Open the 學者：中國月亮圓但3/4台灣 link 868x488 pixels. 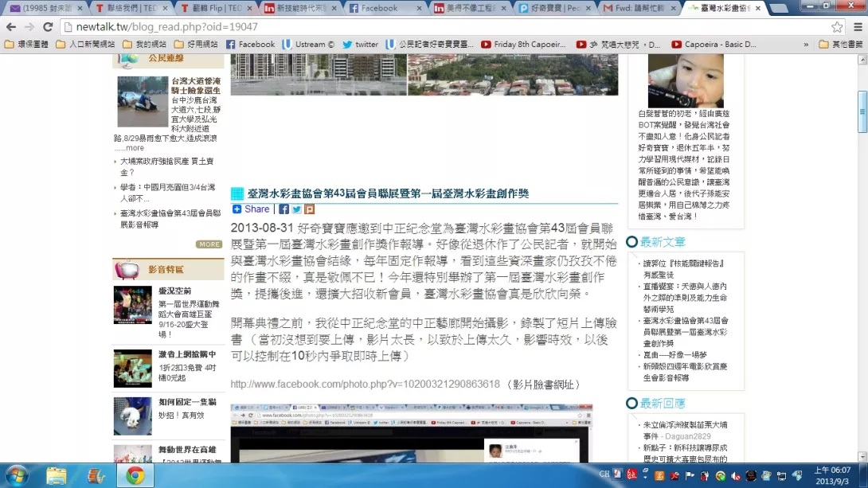168,193
